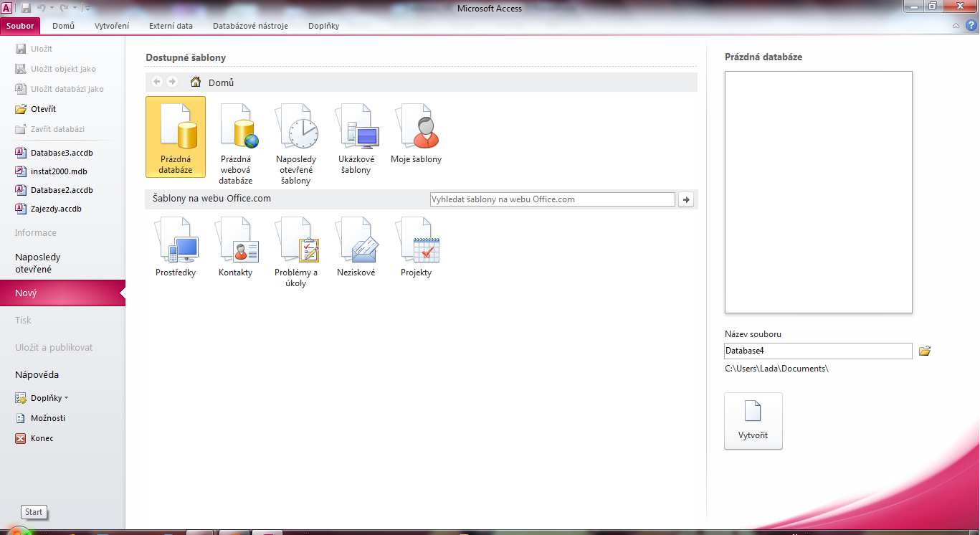
Task: Switch to the Vytvoření ribbon tab
Action: (112, 26)
